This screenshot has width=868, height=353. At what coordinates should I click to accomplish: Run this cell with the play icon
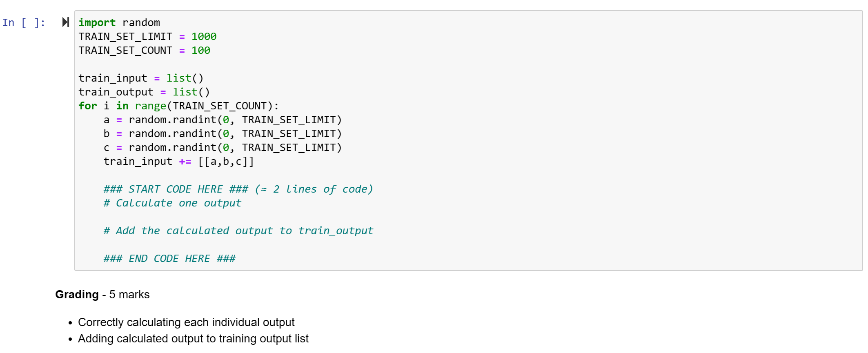tap(65, 22)
